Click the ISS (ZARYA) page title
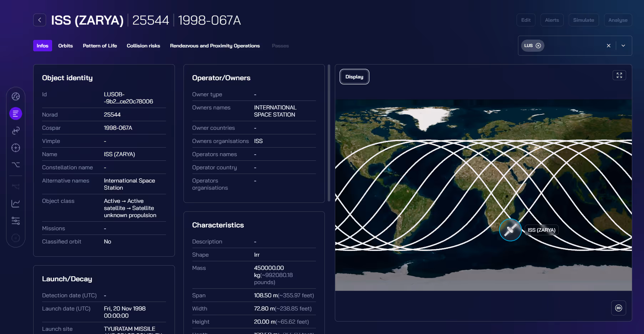Viewport: 644px width, 334px height. click(87, 20)
